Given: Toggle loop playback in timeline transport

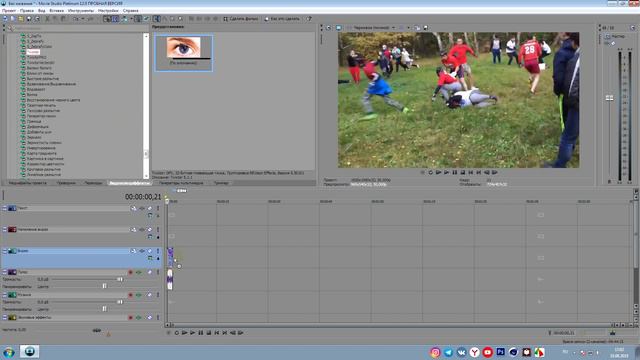Looking at the screenshot, I should pos(176,333).
